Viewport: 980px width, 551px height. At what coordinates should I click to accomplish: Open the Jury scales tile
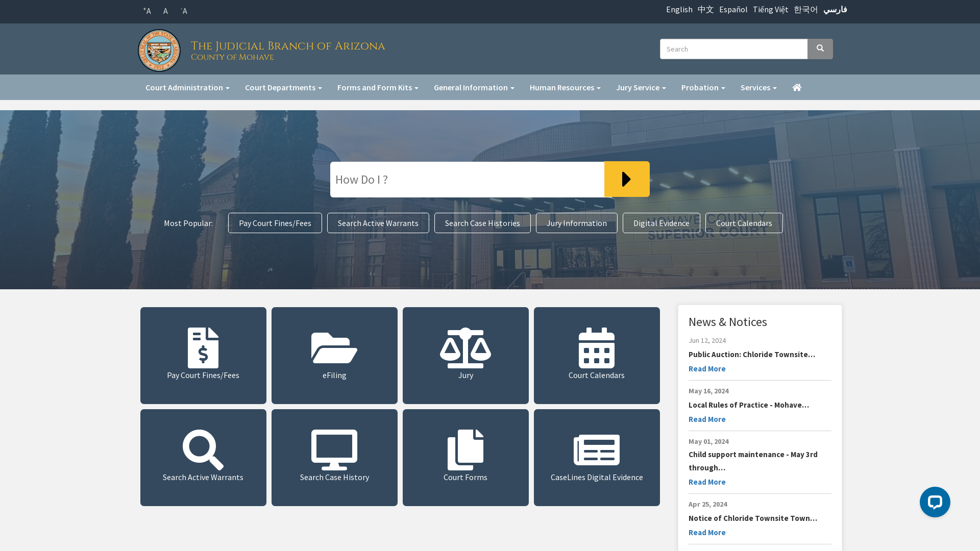point(465,355)
